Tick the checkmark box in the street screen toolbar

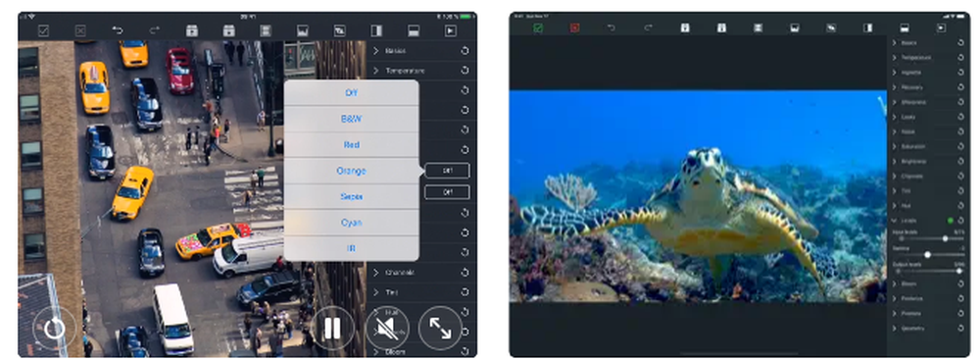pyautogui.click(x=43, y=30)
